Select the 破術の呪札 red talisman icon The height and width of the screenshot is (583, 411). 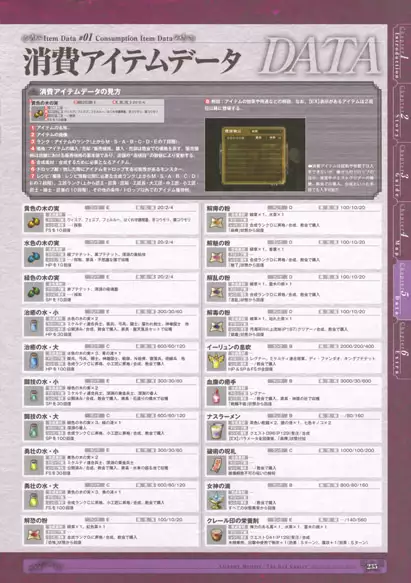click(216, 465)
